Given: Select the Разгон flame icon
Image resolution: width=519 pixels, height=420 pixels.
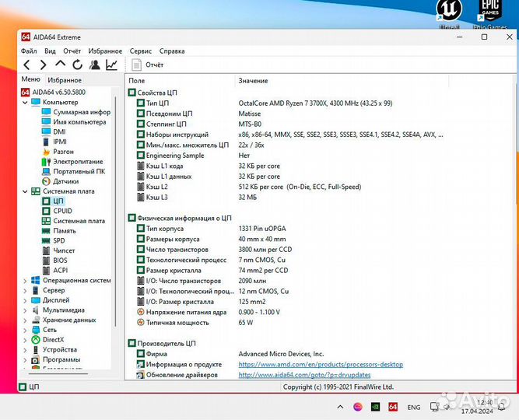Looking at the screenshot, I should (46, 152).
